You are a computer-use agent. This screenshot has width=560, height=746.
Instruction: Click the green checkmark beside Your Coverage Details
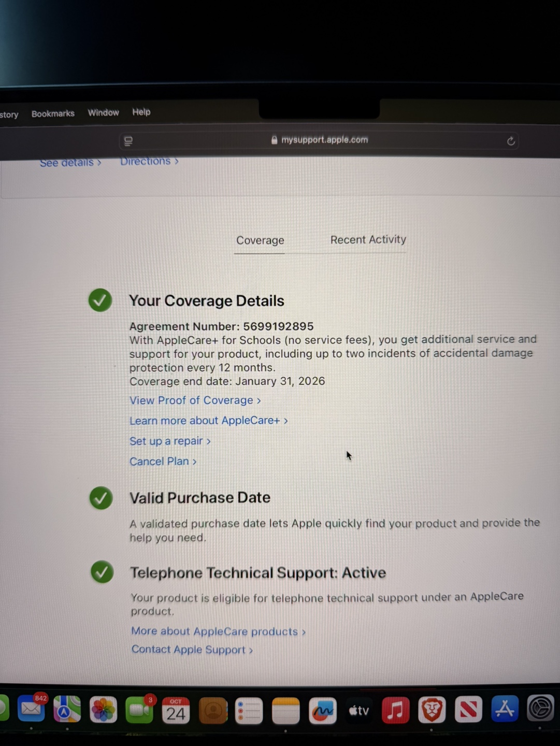point(100,300)
